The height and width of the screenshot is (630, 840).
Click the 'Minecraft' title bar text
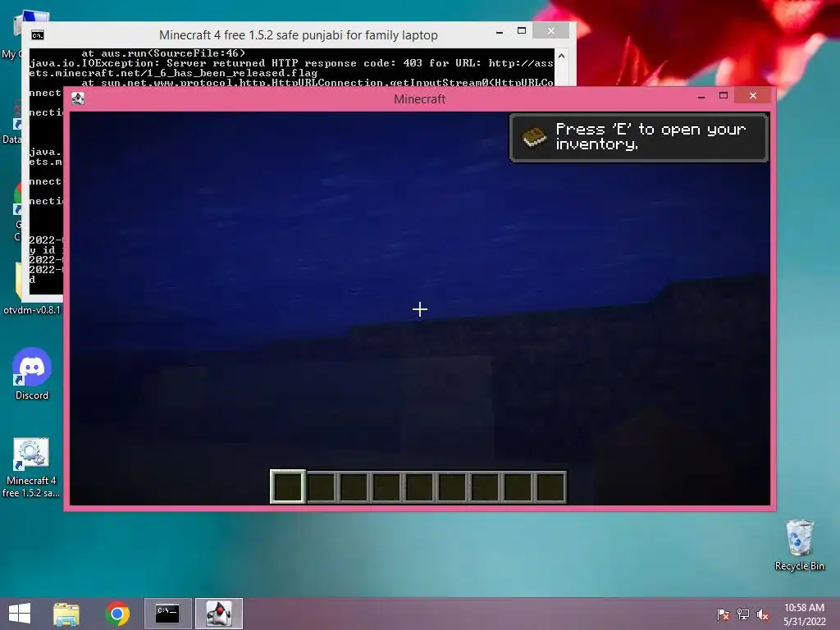point(419,99)
